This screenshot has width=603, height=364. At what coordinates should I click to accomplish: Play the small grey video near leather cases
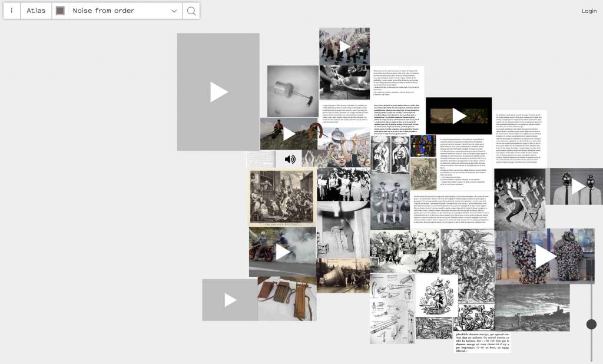click(x=230, y=300)
